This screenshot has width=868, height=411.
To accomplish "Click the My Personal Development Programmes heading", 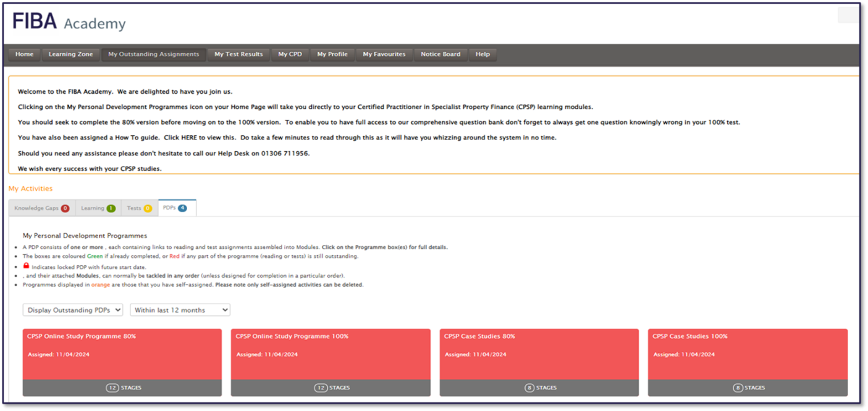I will coord(85,235).
